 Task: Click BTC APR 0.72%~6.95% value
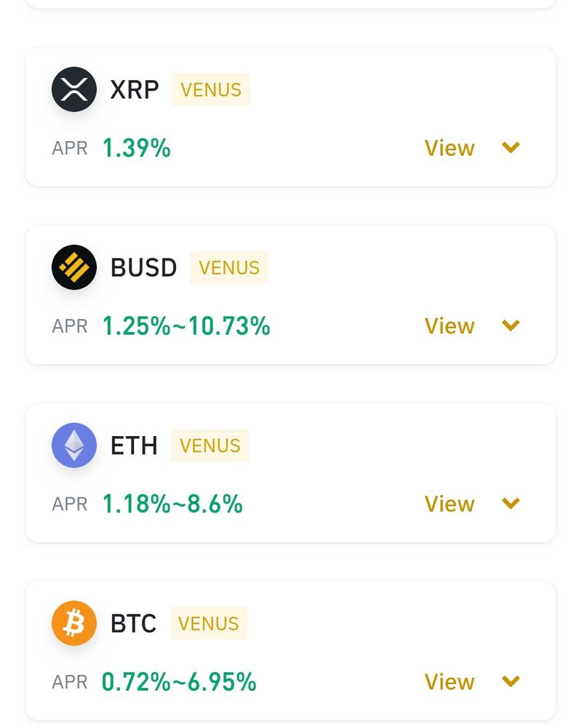point(179,681)
